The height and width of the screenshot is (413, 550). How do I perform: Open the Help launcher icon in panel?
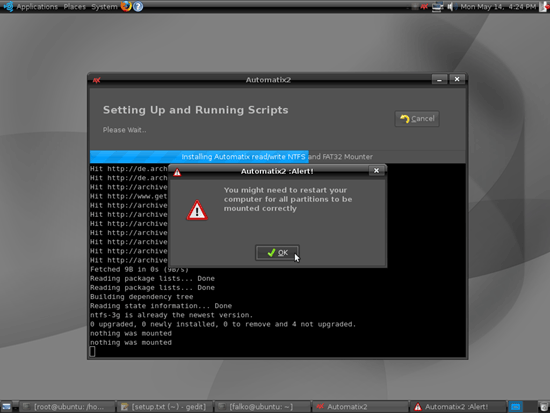138,6
